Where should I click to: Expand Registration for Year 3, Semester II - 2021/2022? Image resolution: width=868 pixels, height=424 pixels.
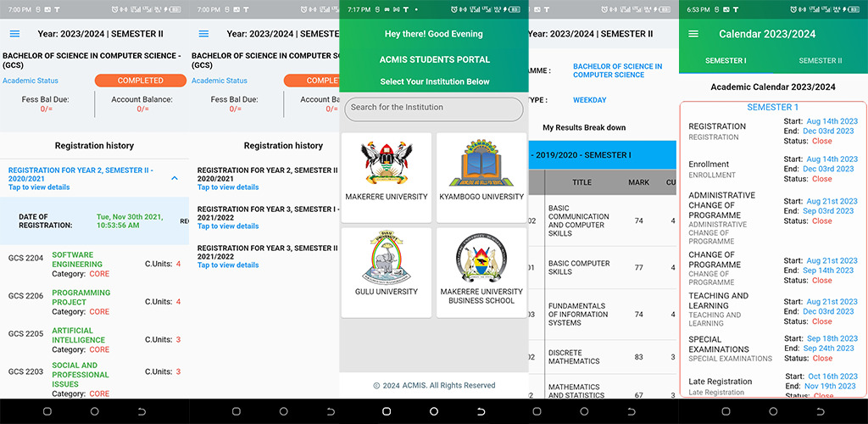click(268, 256)
